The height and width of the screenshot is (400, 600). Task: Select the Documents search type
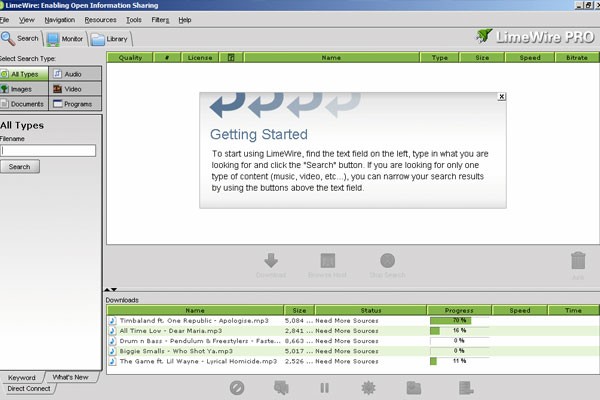(24, 104)
